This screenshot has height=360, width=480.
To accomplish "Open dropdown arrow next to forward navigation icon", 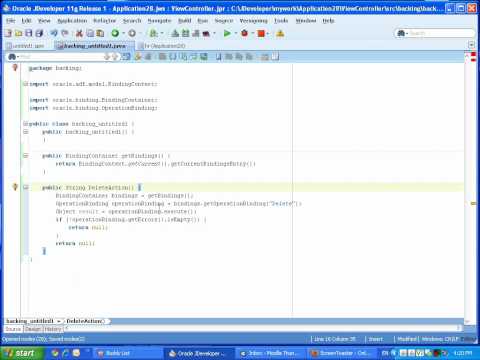I will [x=140, y=33].
